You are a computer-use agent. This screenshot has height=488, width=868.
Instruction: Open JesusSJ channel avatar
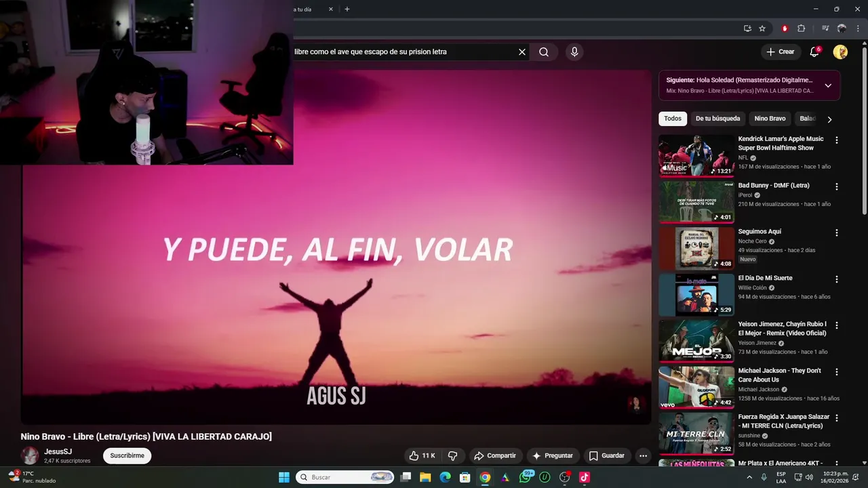pyautogui.click(x=29, y=455)
